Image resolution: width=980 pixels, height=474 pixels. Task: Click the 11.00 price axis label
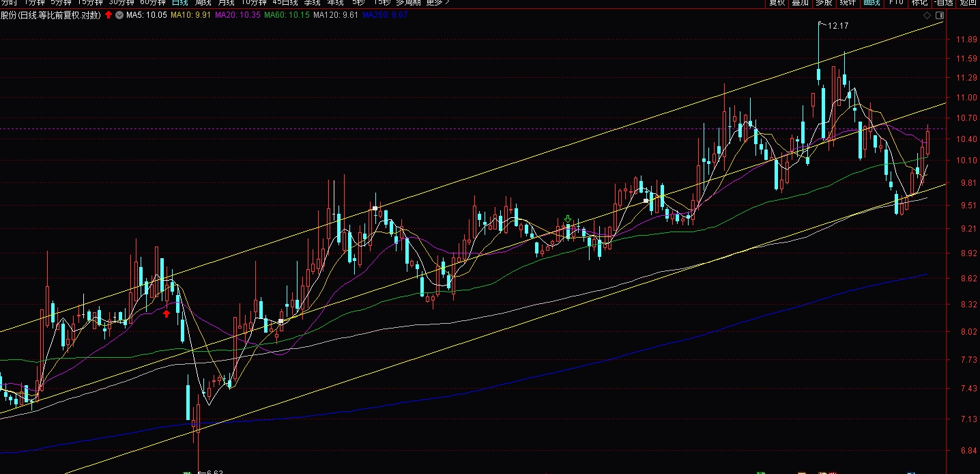[967, 98]
